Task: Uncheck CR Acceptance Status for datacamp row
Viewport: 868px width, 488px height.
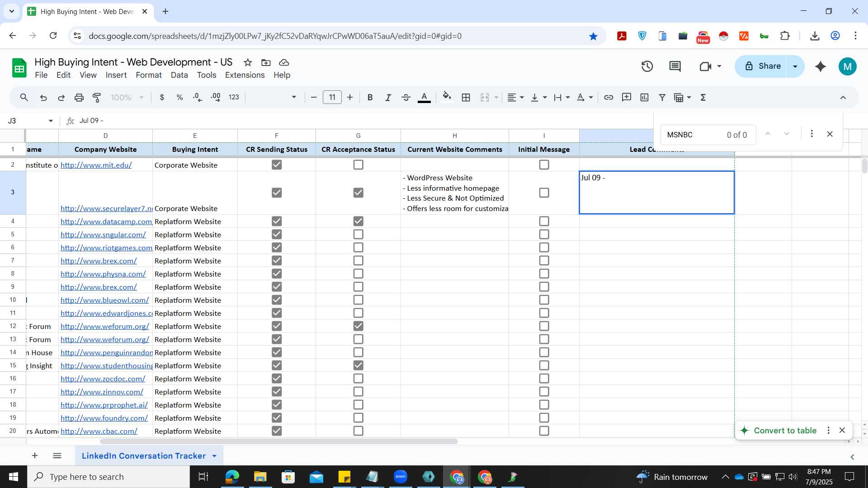Action: pyautogui.click(x=359, y=221)
